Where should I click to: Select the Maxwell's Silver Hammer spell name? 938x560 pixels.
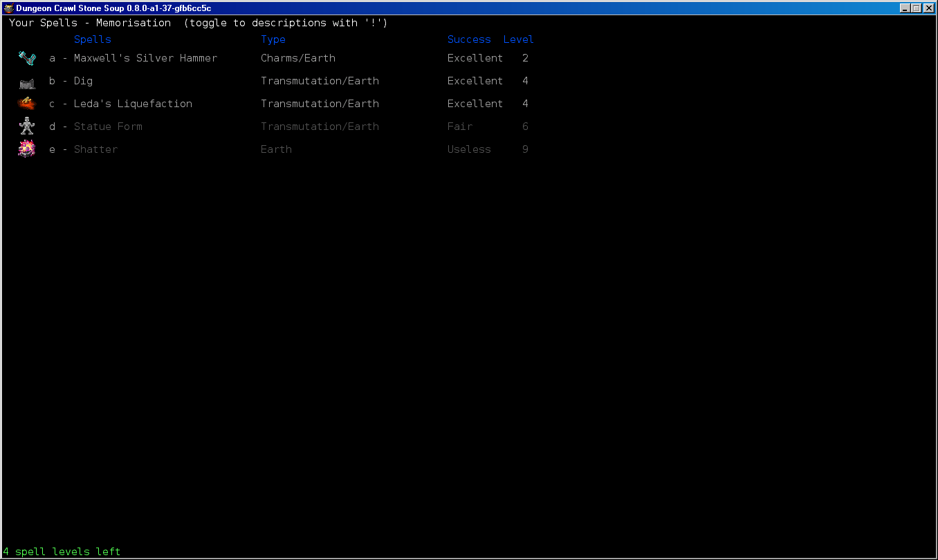145,58
